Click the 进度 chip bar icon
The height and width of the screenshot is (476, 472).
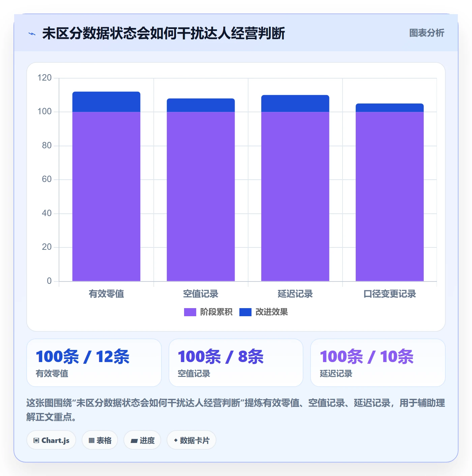(134, 441)
